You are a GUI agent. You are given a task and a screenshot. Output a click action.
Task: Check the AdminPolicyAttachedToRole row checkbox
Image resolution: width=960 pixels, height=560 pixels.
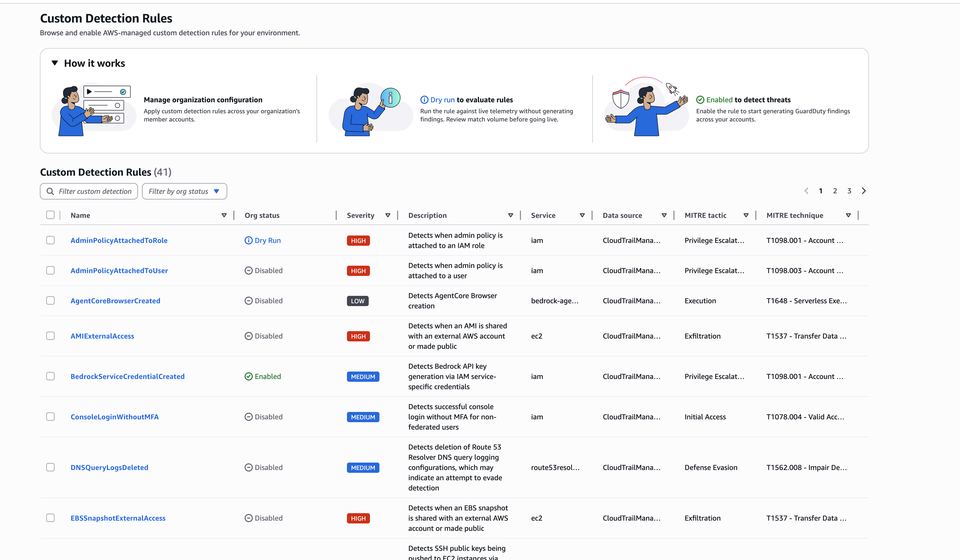coord(50,240)
